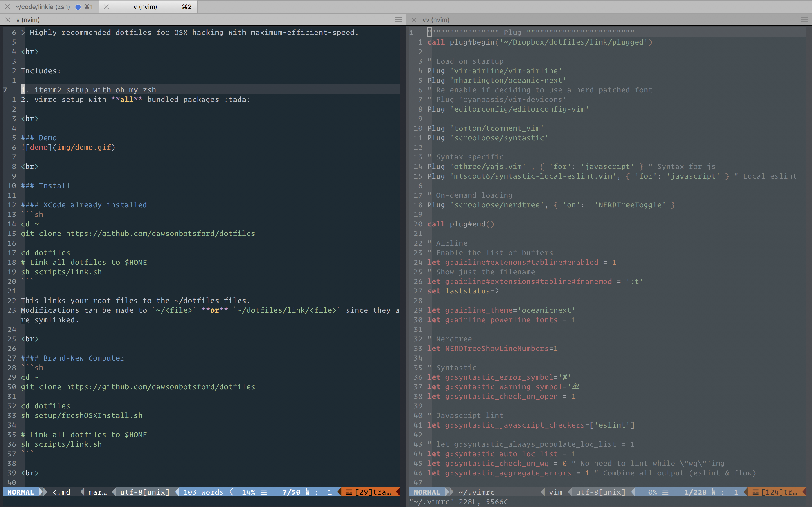Close the left v (nvim) split pane
812x507 pixels.
8,20
